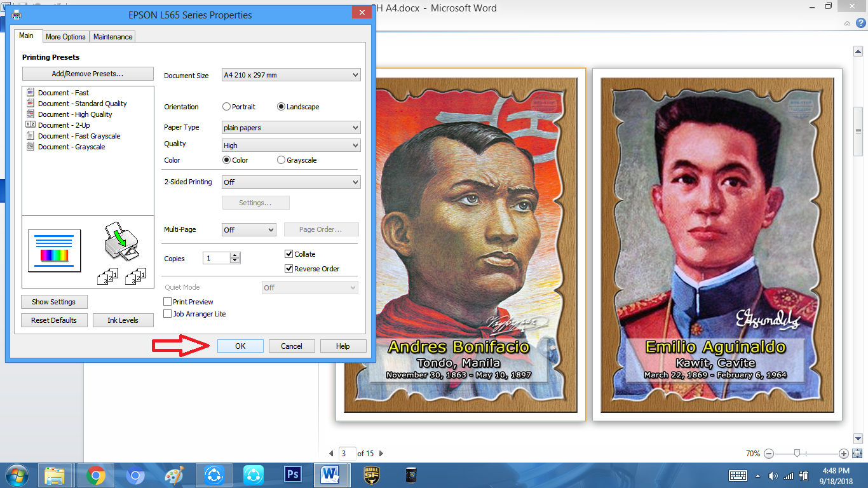
Task: Check Ink Levels
Action: pyautogui.click(x=123, y=320)
